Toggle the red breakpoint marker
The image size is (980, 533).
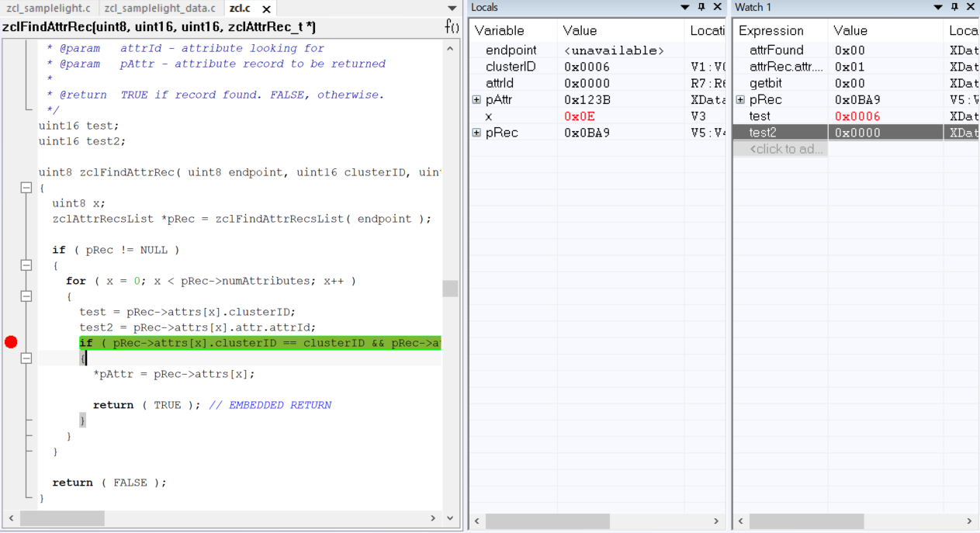pyautogui.click(x=11, y=342)
